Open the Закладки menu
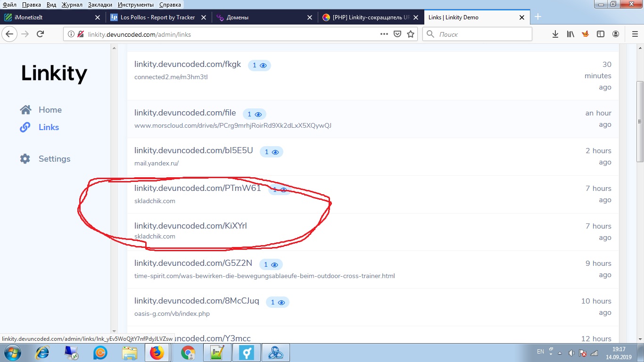 point(100,5)
